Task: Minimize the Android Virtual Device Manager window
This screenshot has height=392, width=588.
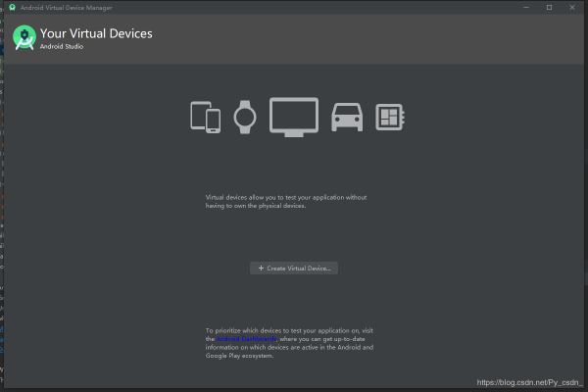Action: pos(526,7)
